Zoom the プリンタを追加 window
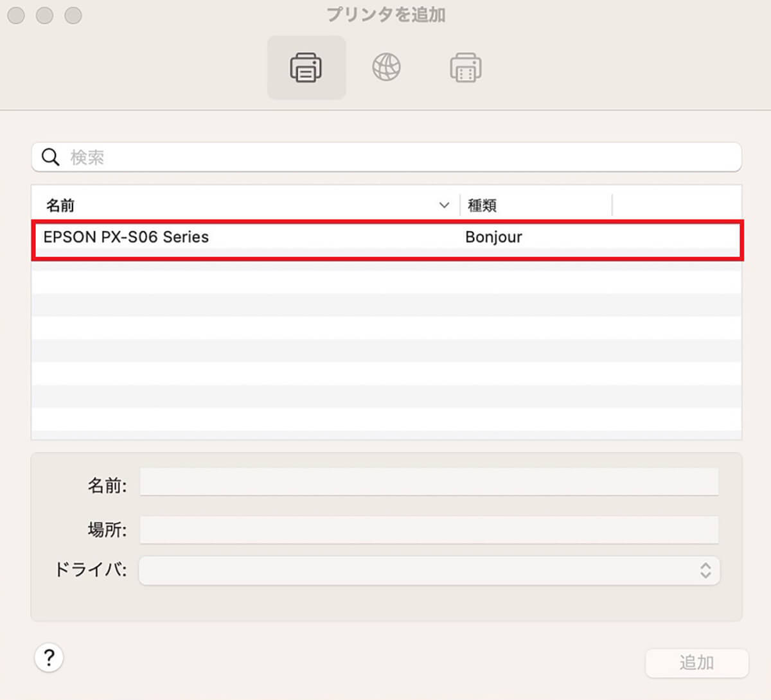This screenshot has height=700, width=771. coord(73,15)
